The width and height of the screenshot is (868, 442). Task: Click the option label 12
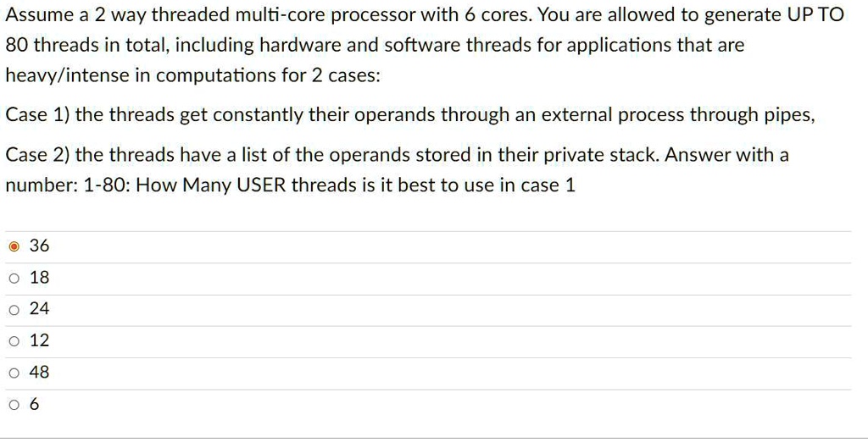click(39, 340)
